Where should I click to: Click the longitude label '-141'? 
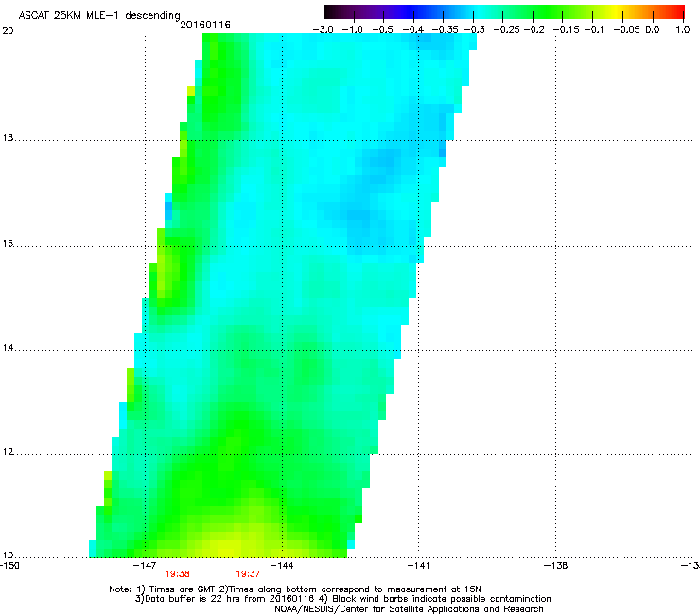418,566
